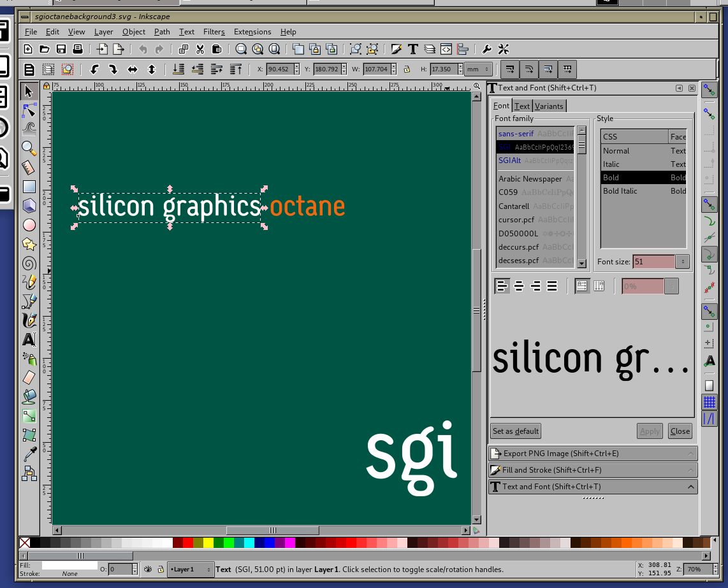Screen dimensions: 728x588
Task: Toggle the grid snapping button
Action: pyautogui.click(x=709, y=402)
